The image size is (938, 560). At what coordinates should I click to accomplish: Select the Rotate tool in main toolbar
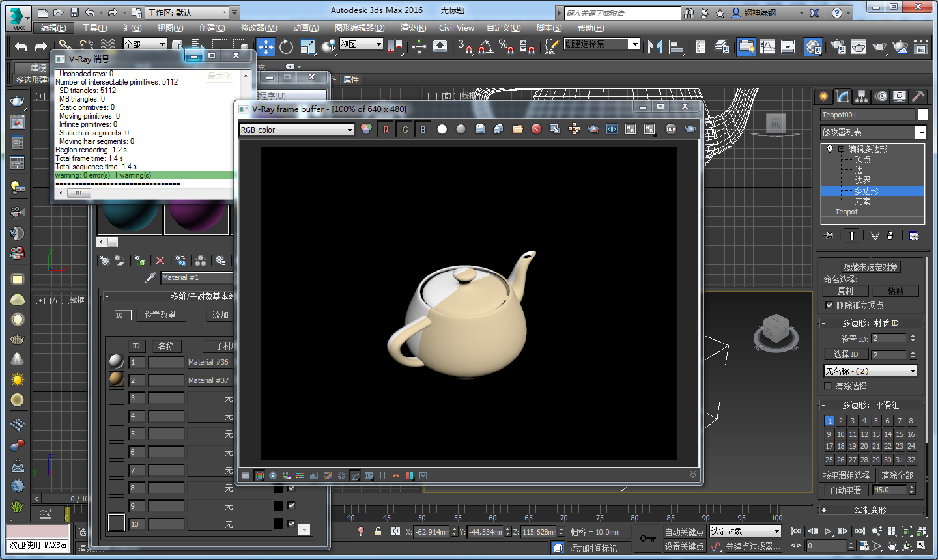[x=286, y=46]
